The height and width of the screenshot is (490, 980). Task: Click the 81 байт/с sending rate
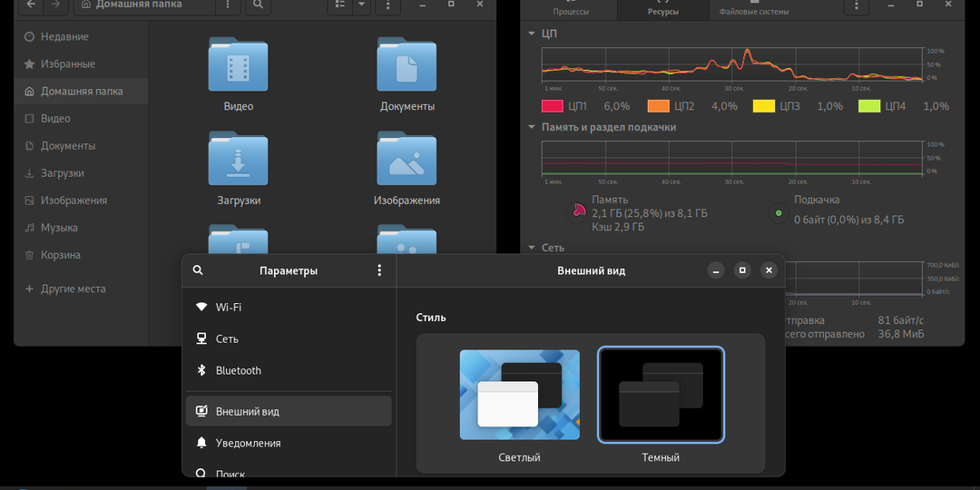901,320
